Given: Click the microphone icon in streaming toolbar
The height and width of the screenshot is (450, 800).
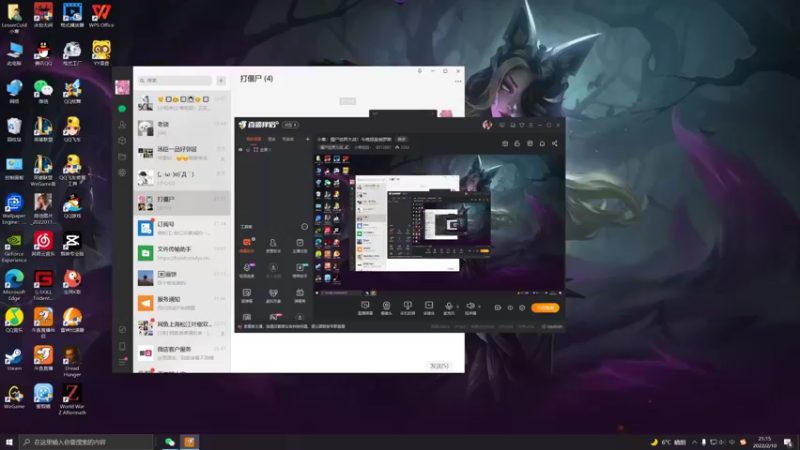Looking at the screenshot, I should click(448, 306).
